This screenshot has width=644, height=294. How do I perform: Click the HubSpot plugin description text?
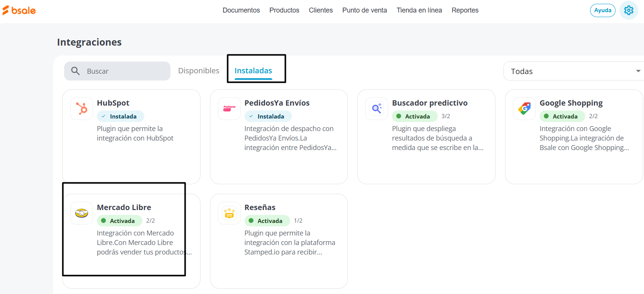tap(135, 133)
